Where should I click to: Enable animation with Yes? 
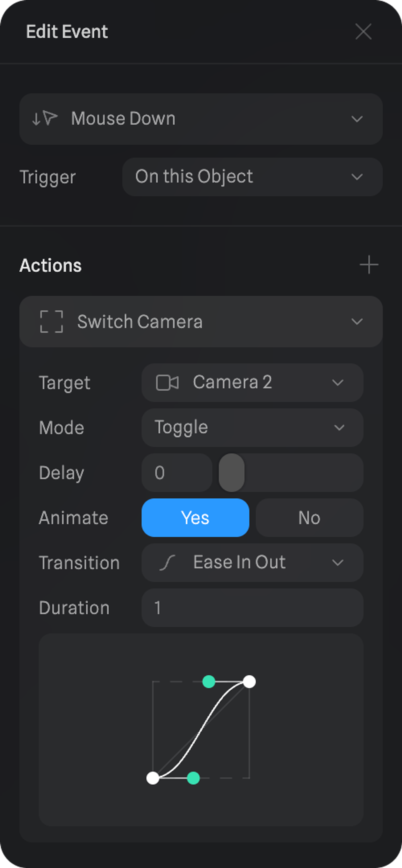(195, 518)
